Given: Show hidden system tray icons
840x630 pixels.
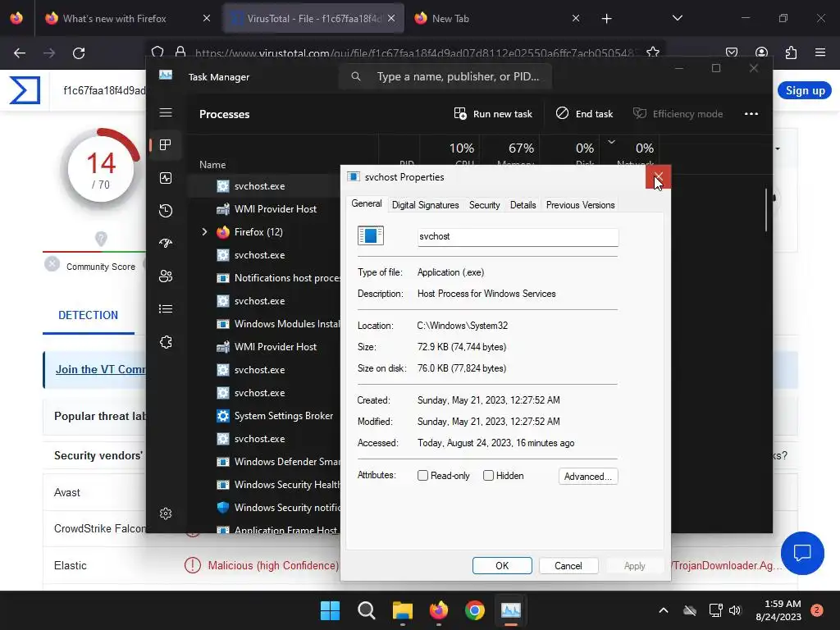Looking at the screenshot, I should (663, 610).
